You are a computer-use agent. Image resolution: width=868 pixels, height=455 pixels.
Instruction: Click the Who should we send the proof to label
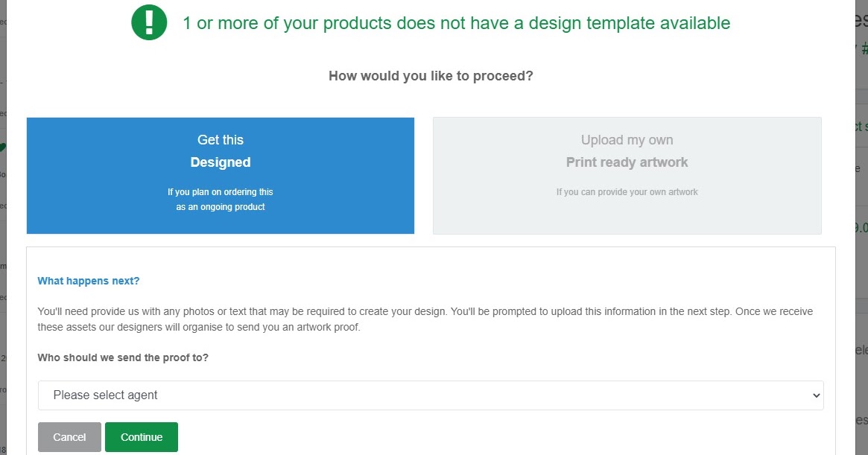[x=123, y=357]
